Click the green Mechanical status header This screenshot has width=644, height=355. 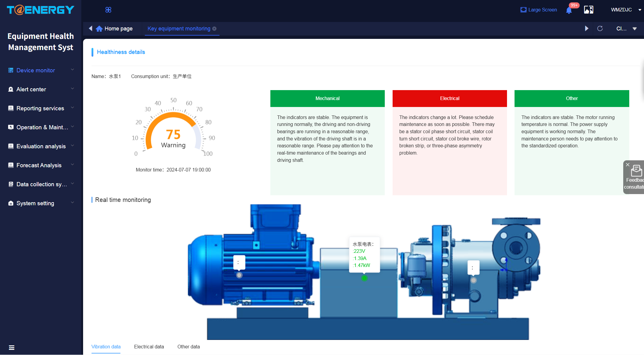pyautogui.click(x=328, y=99)
